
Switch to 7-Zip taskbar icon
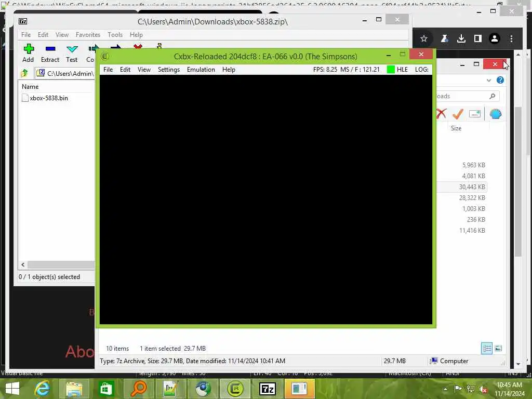coord(268,389)
